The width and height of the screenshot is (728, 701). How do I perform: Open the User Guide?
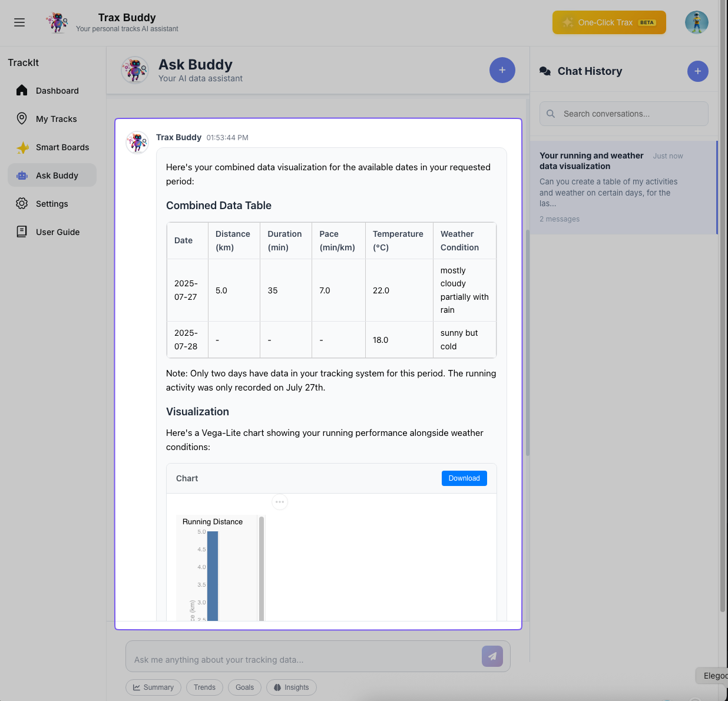[52, 232]
